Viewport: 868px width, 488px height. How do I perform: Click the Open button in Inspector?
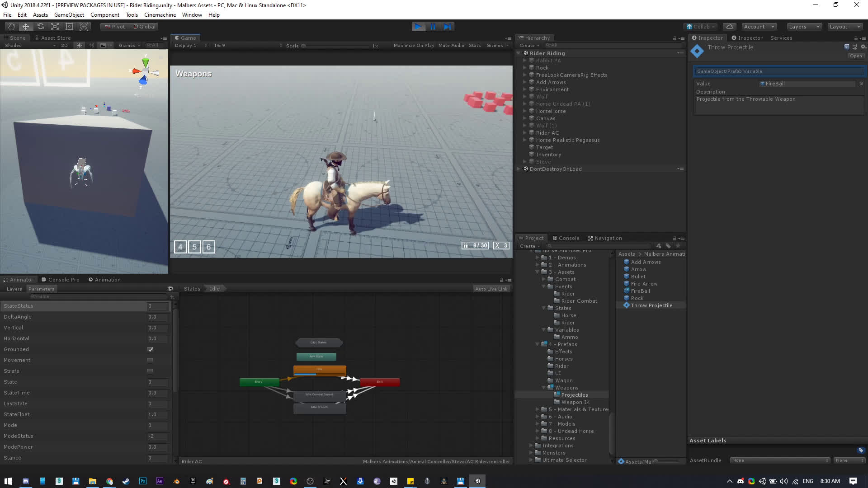855,56
